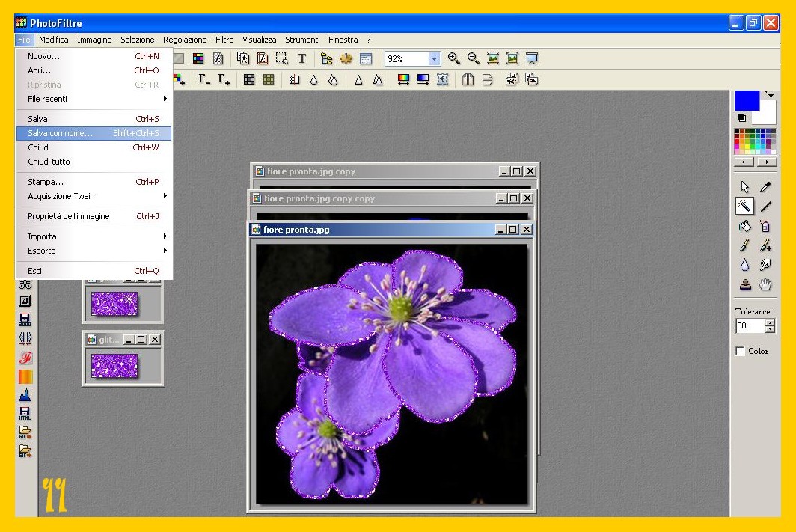Select the Paint Bucket fill tool
Image resolution: width=796 pixels, height=532 pixels.
click(x=744, y=226)
